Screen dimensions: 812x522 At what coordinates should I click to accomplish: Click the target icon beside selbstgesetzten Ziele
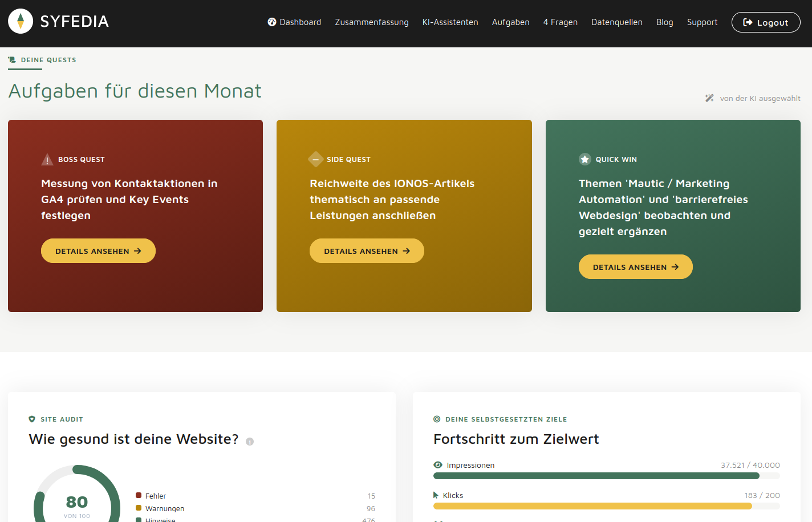tap(437, 419)
